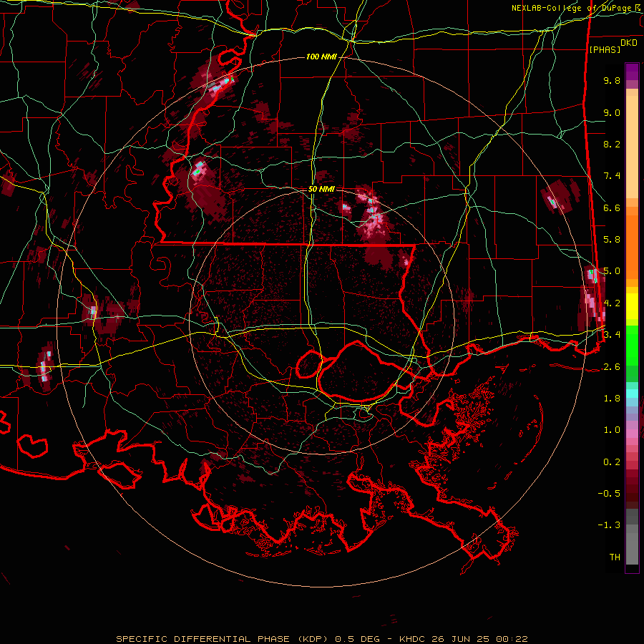The height and width of the screenshot is (644, 644).
Task: Click the -1.3 value on the scale
Action: tap(609, 525)
